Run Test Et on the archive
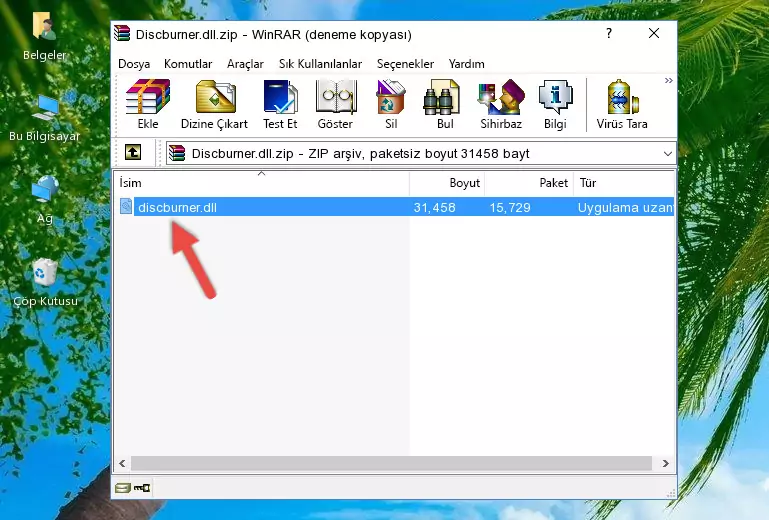Image resolution: width=769 pixels, height=520 pixels. click(x=280, y=104)
